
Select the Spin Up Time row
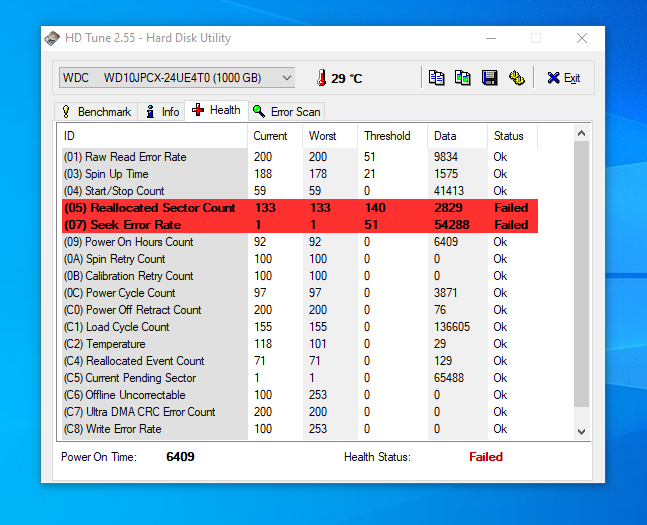pyautogui.click(x=300, y=174)
